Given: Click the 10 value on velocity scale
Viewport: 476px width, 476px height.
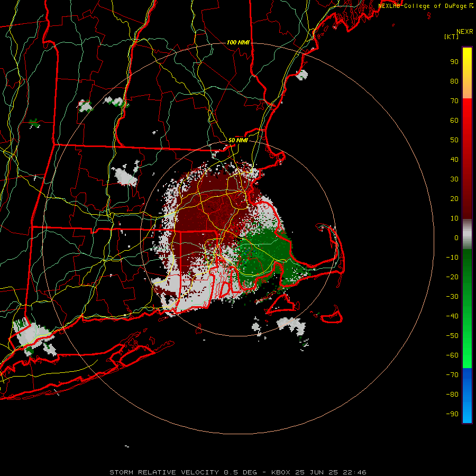Looking at the screenshot, I should [x=454, y=218].
